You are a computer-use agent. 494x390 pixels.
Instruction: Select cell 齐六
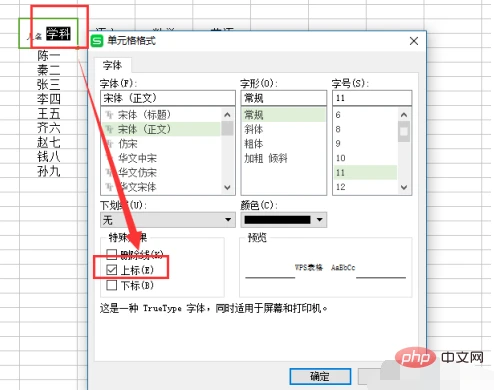click(49, 128)
